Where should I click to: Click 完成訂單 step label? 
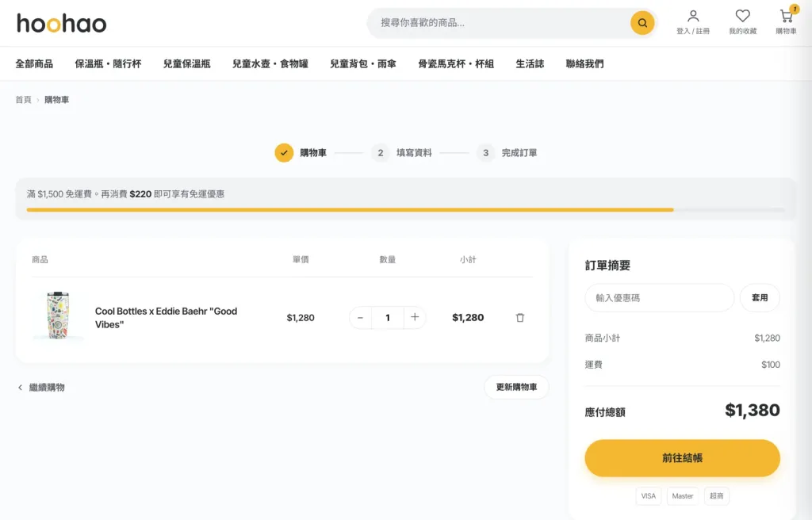coord(519,153)
